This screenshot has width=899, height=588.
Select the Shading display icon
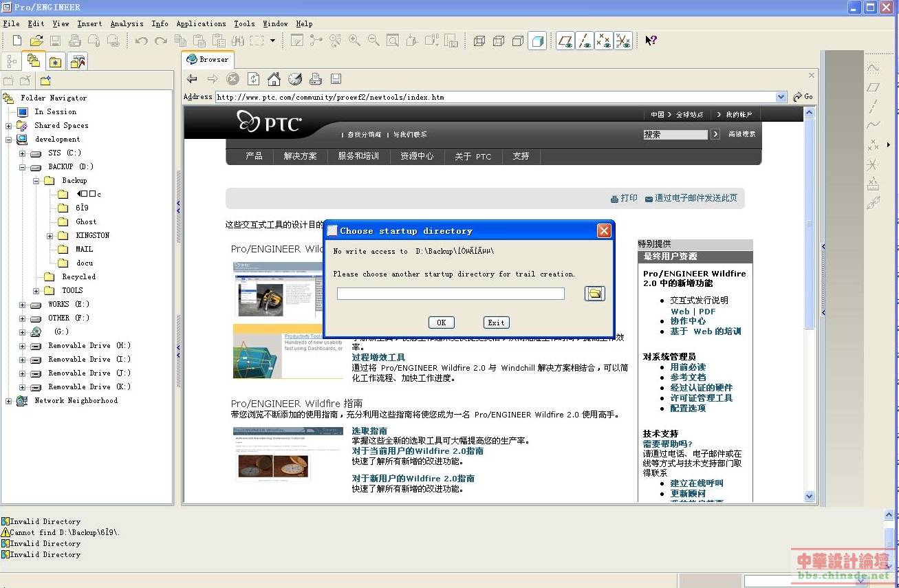coord(538,41)
